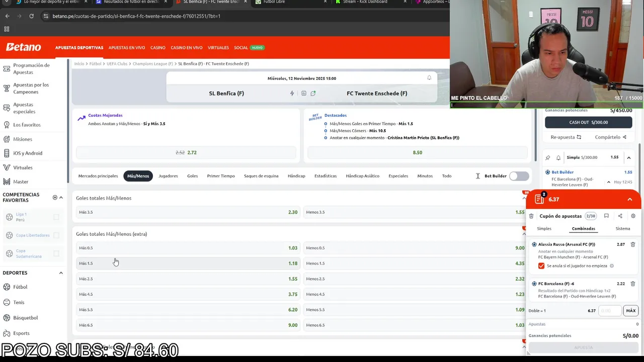Check the Copa Libertadores checkbox
The height and width of the screenshot is (362, 644).
coord(56,235)
